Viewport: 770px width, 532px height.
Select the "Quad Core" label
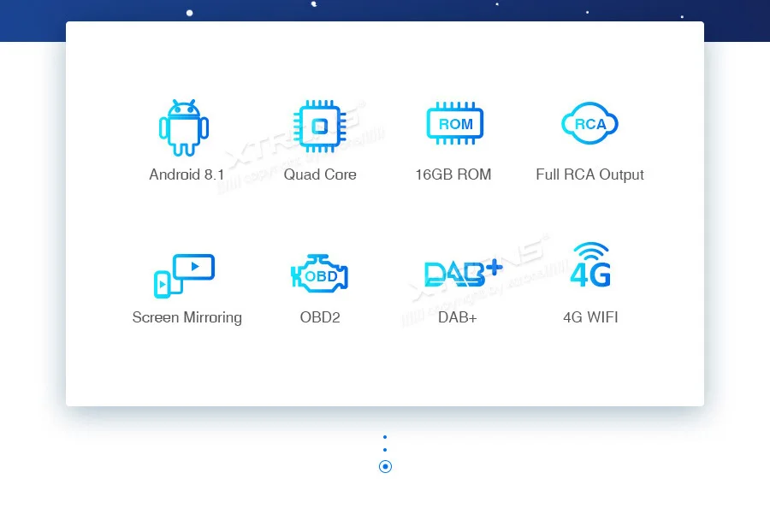(x=320, y=174)
